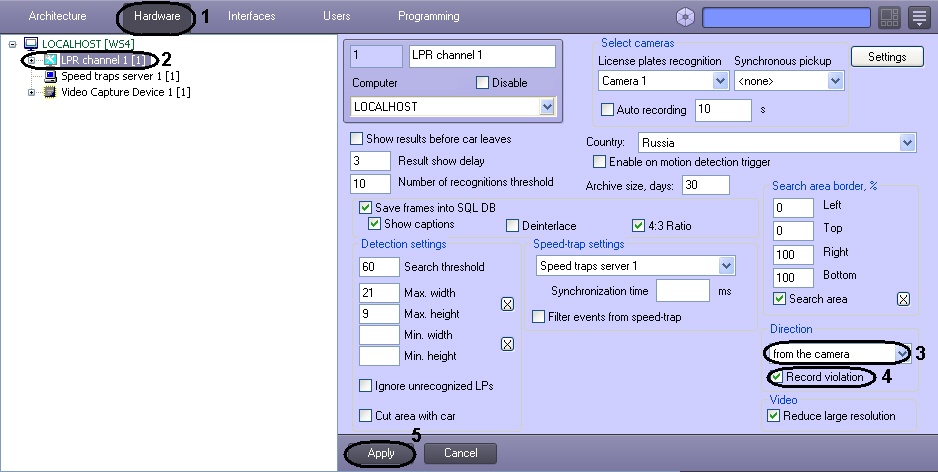The width and height of the screenshot is (938, 472).
Task: Uncheck Record violation
Action: click(776, 377)
